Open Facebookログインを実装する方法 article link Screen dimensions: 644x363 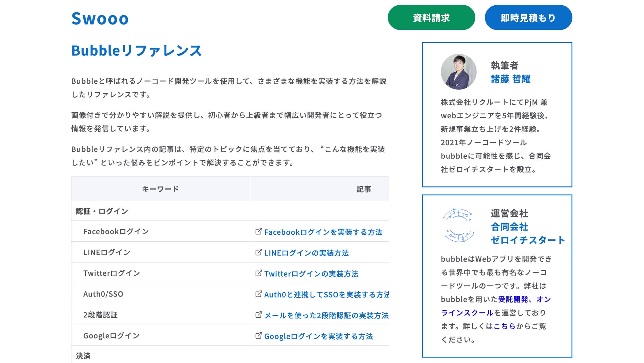tap(323, 232)
